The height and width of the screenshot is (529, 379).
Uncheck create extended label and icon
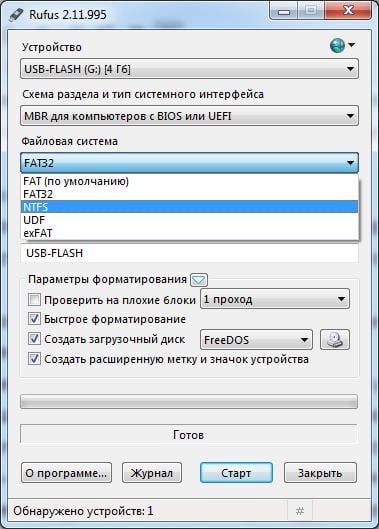pos(34,359)
